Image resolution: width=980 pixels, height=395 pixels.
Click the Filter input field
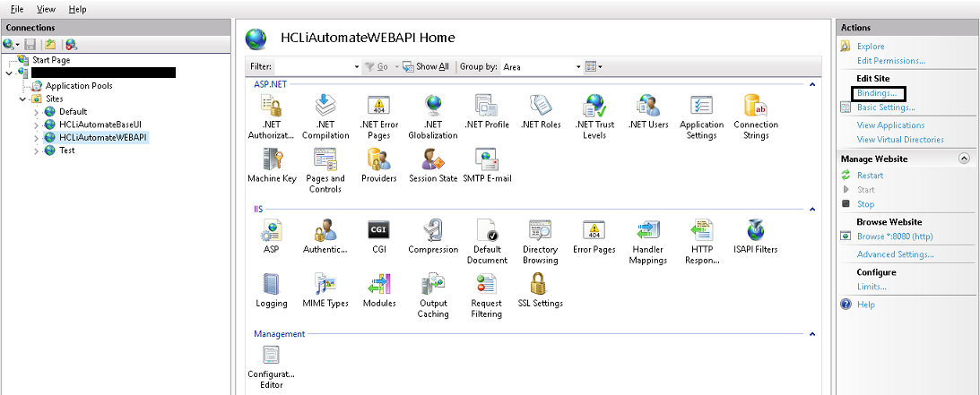[317, 67]
